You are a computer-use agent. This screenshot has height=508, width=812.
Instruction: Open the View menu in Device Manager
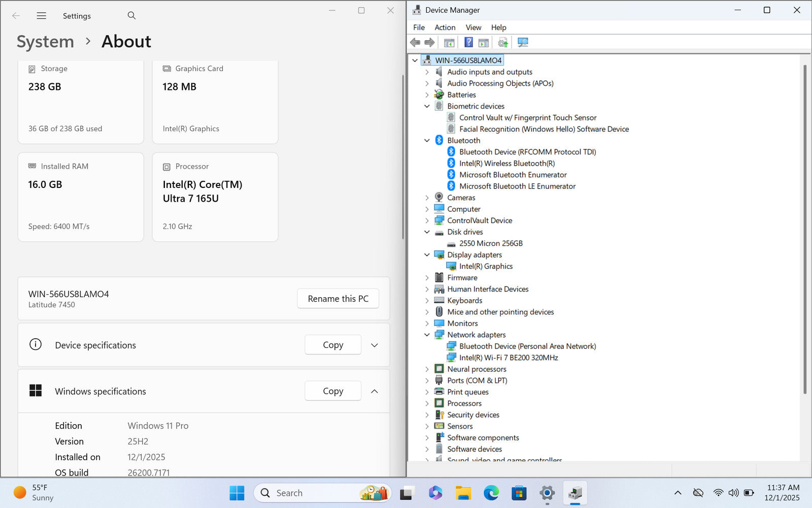473,27
